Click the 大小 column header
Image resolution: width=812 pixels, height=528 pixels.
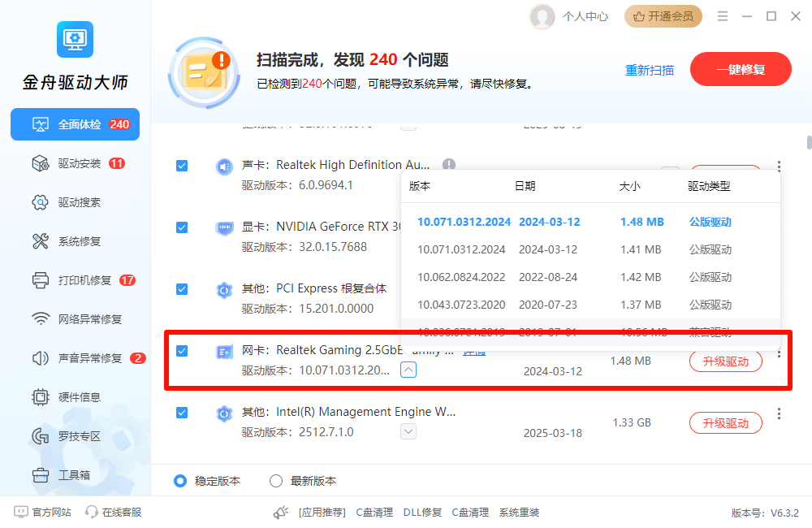[630, 186]
